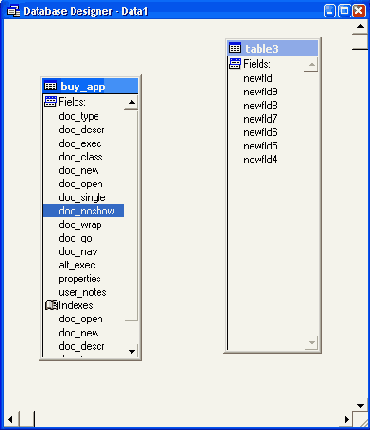
Task: Click the Database Designer vertical scrollbar thumb
Action: click(360, 42)
